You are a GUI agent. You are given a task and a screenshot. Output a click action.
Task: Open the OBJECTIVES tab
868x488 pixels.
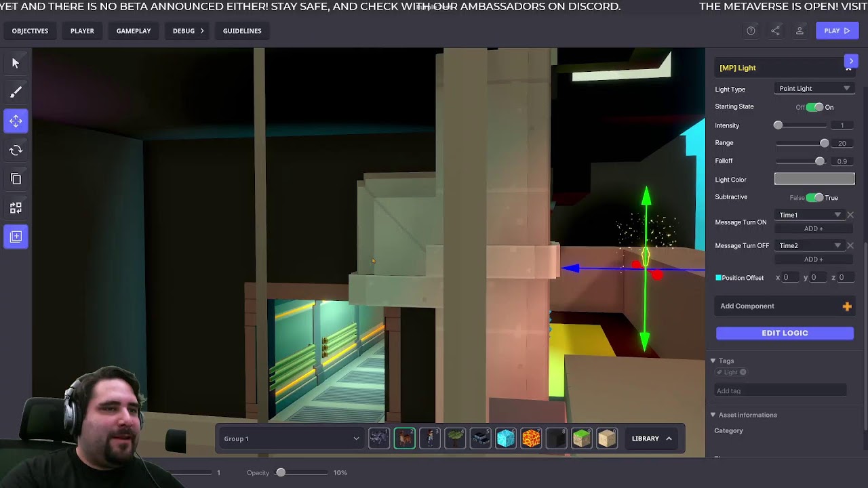click(30, 30)
